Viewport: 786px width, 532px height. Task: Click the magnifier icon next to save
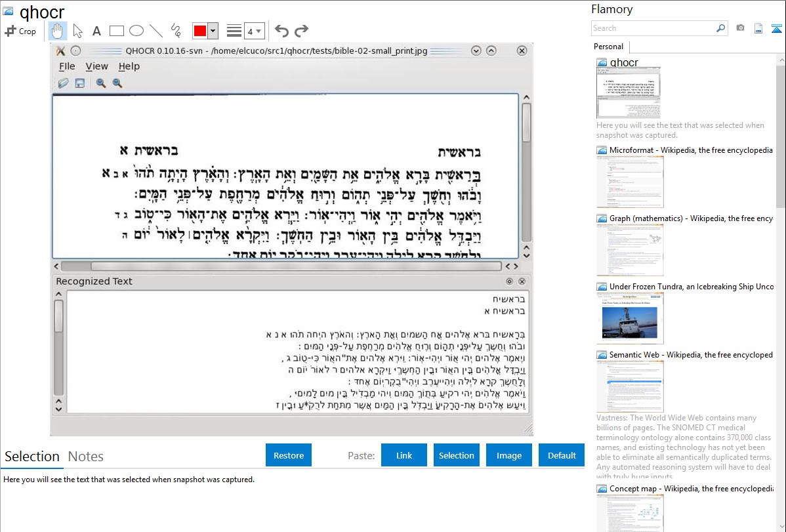101,83
